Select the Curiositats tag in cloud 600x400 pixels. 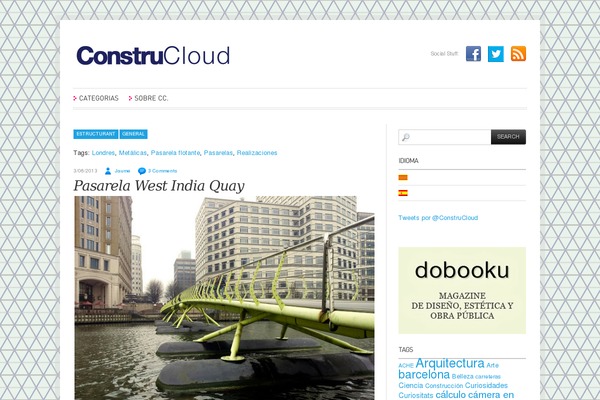[416, 395]
